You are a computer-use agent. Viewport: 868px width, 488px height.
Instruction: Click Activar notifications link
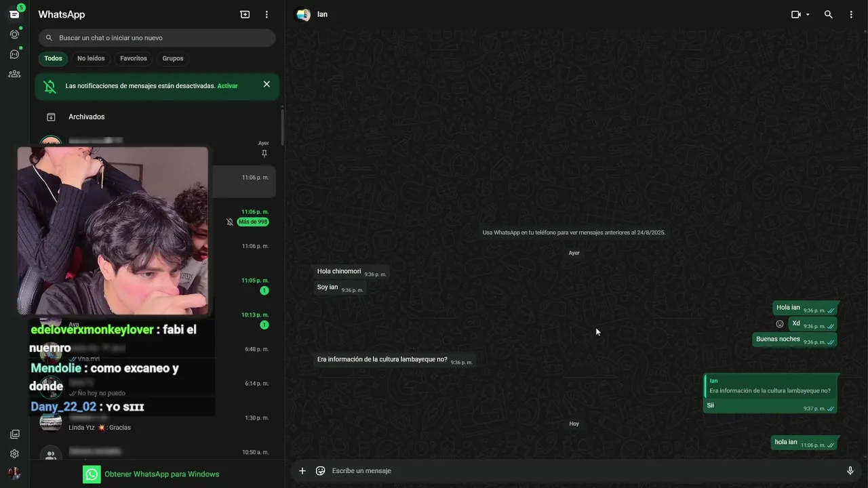tap(227, 86)
